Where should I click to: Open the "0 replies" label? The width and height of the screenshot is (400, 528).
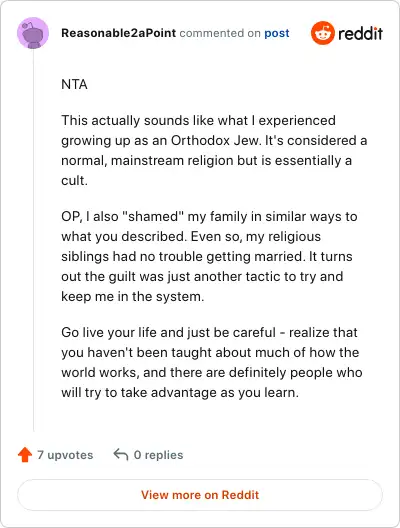(x=158, y=455)
